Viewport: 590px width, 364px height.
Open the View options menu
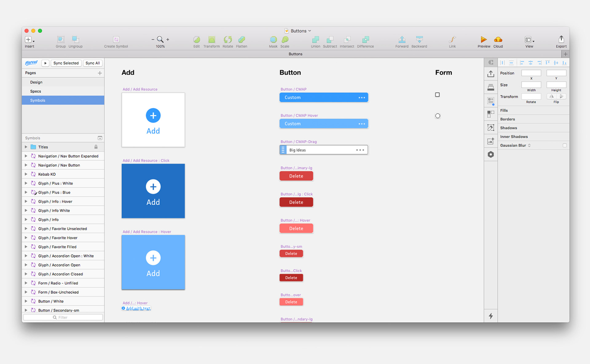click(x=529, y=40)
